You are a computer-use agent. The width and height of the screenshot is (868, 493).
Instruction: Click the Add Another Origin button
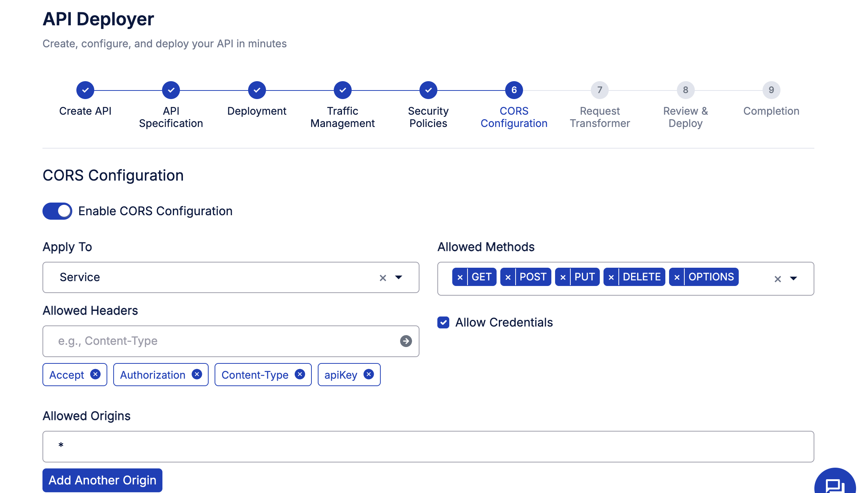102,480
